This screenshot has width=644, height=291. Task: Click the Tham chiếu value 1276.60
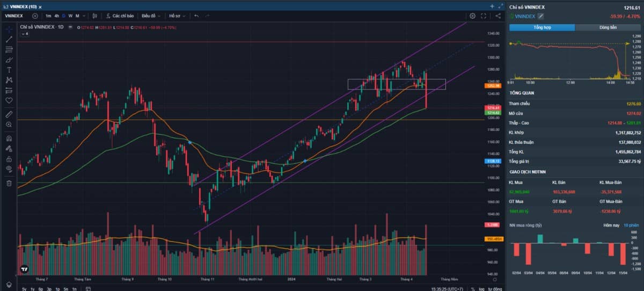click(633, 103)
